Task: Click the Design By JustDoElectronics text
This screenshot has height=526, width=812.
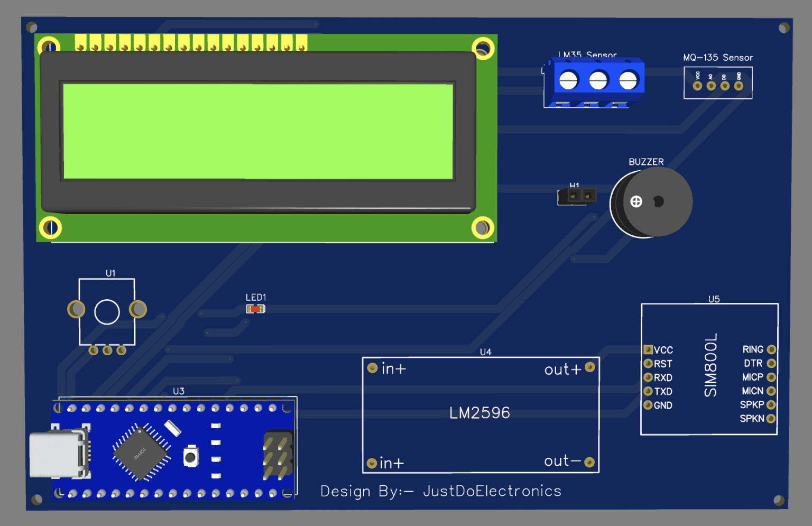Action: 440,491
